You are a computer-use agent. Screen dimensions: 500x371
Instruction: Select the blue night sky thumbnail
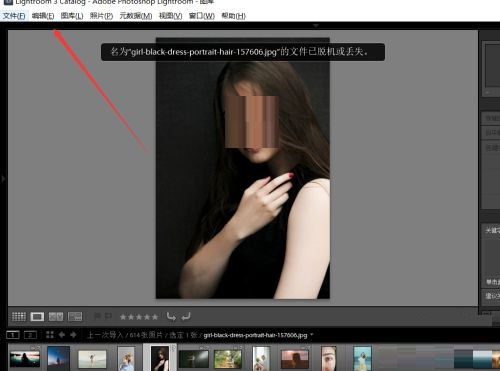[59, 359]
